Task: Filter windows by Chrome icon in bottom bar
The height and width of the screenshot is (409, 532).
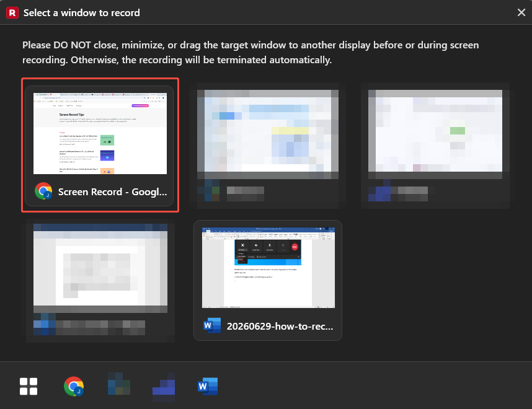Action: tap(74, 386)
